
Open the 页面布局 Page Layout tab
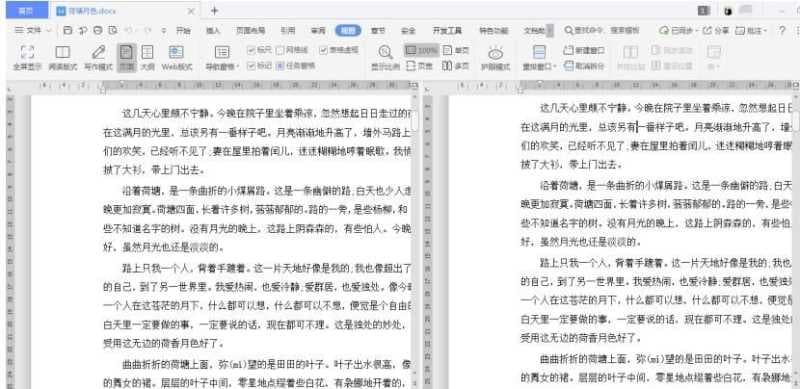click(x=251, y=30)
